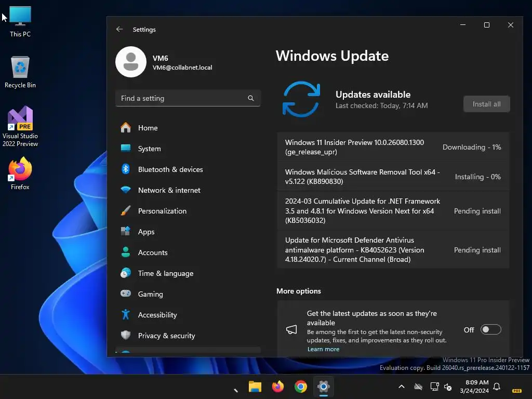The image size is (532, 399).
Task: Click the Windows 11 Insider Preview update row
Action: 393,147
